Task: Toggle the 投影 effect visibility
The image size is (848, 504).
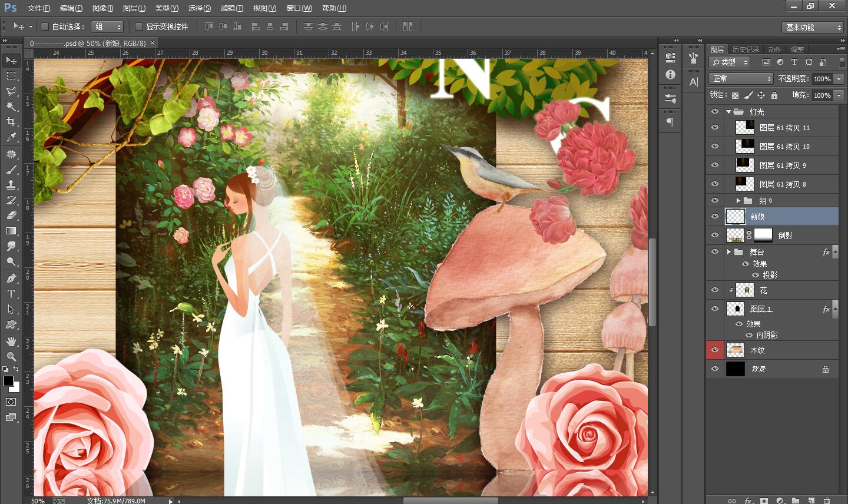Action: click(x=756, y=275)
